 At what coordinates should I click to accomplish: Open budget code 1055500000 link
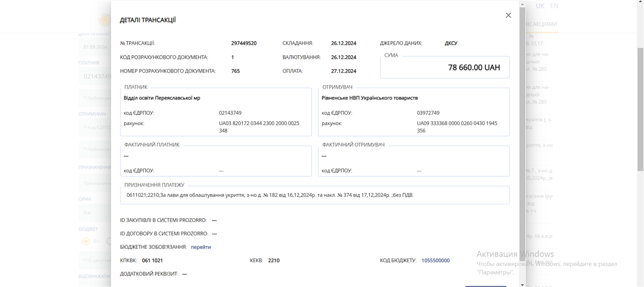pos(435,261)
